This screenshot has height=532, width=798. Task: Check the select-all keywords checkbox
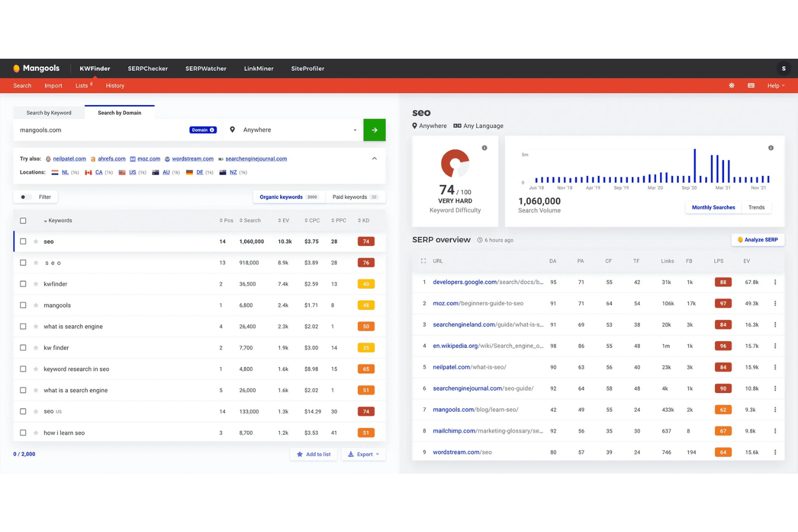click(23, 220)
